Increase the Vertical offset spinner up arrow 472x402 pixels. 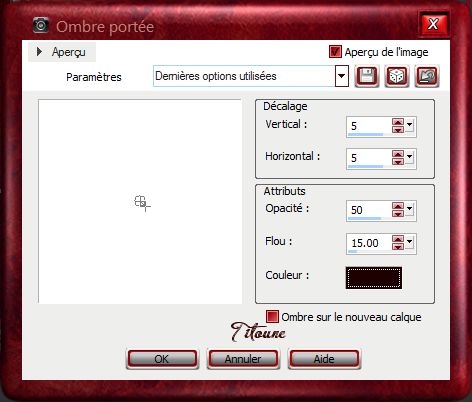[x=398, y=122]
